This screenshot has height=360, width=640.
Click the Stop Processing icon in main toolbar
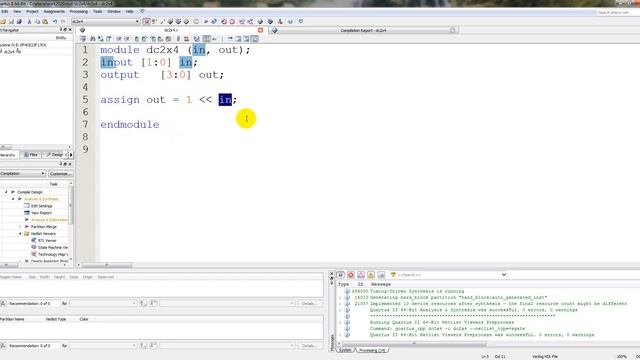pos(196,22)
